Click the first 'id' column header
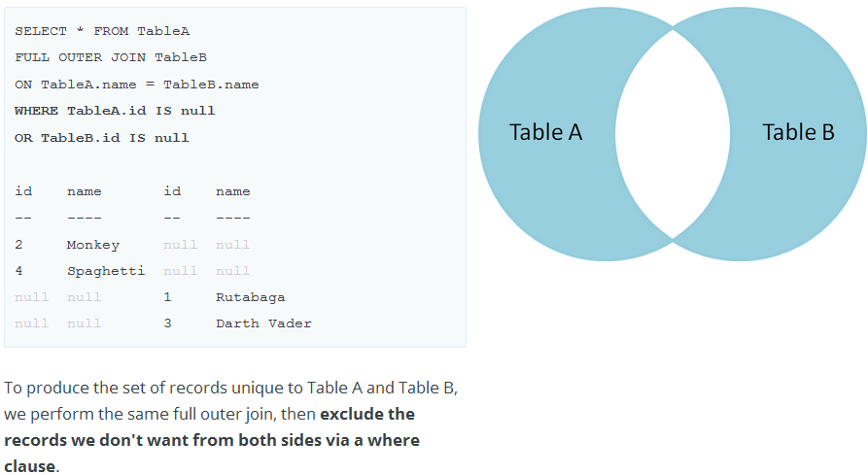This screenshot has width=868, height=475. (x=23, y=191)
